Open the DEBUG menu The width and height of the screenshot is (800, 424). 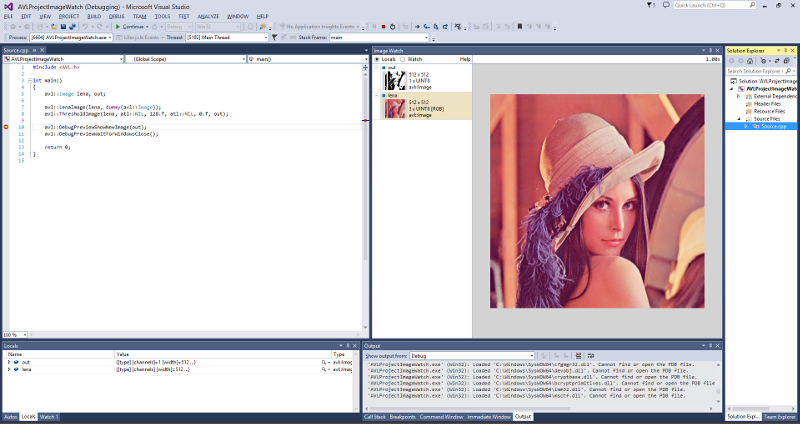pyautogui.click(x=117, y=16)
